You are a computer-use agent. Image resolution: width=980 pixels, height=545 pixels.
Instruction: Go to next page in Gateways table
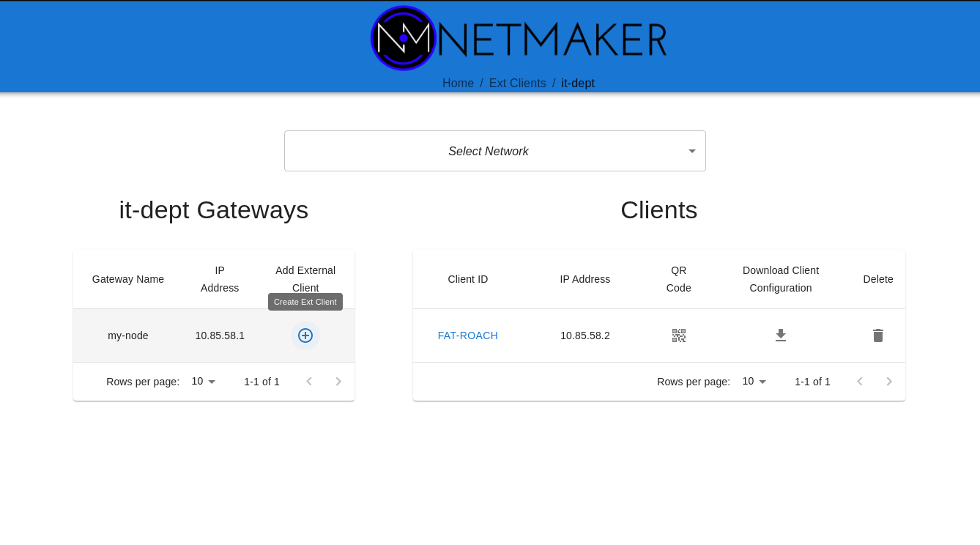coord(338,382)
